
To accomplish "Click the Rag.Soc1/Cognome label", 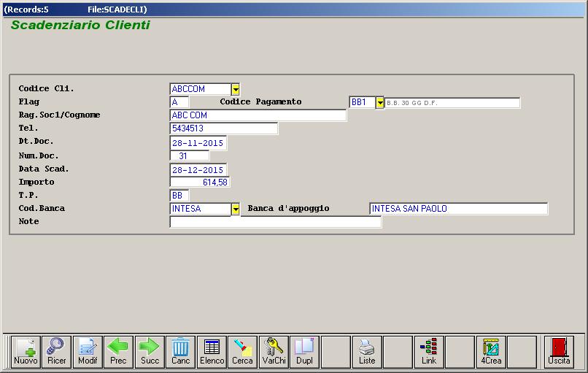I will (x=60, y=115).
